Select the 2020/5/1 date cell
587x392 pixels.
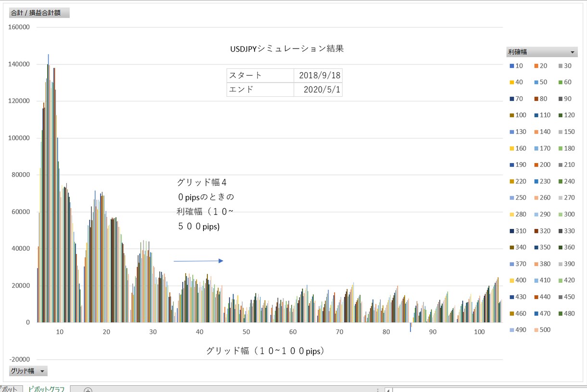(x=318, y=89)
